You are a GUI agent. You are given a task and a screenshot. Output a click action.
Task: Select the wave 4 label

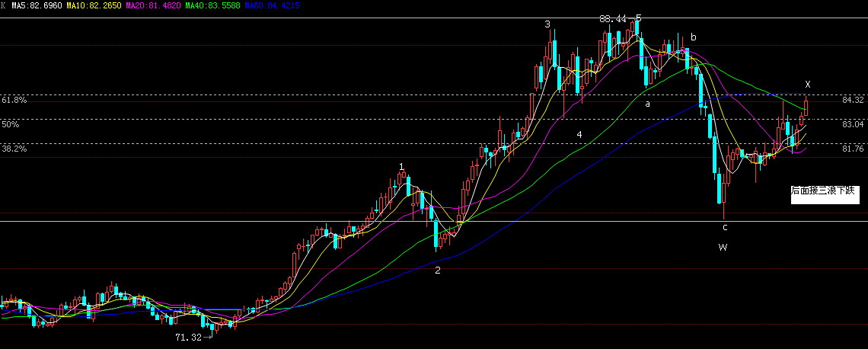click(x=579, y=135)
